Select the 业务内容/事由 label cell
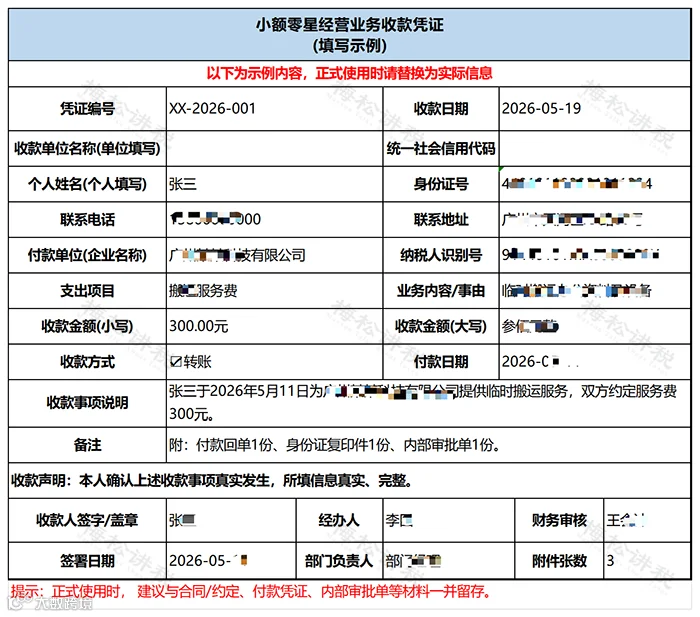This screenshot has height=617, width=700. (441, 291)
